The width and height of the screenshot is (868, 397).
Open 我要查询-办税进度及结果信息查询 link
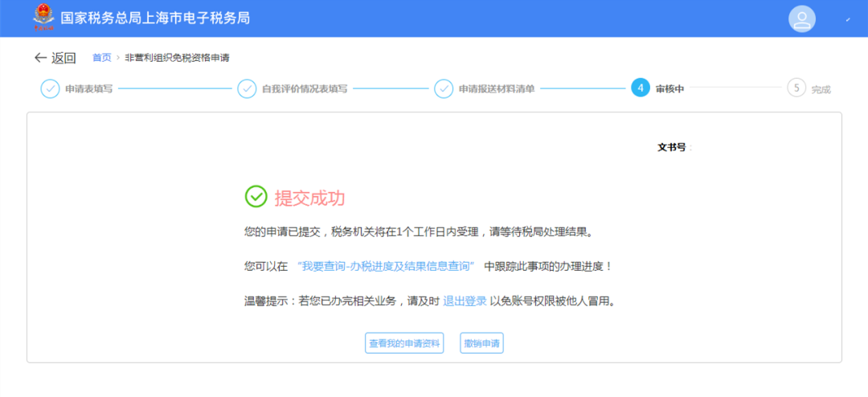(386, 266)
